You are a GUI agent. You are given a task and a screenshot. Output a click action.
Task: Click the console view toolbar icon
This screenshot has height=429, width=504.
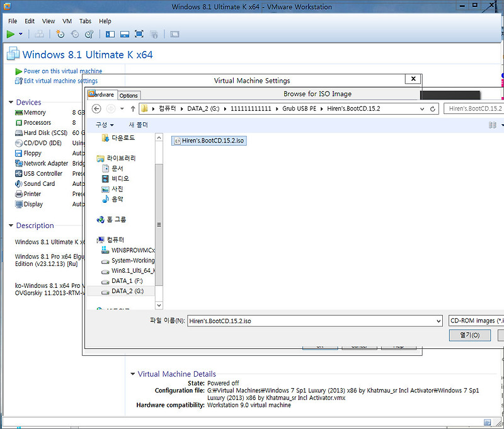click(175, 34)
